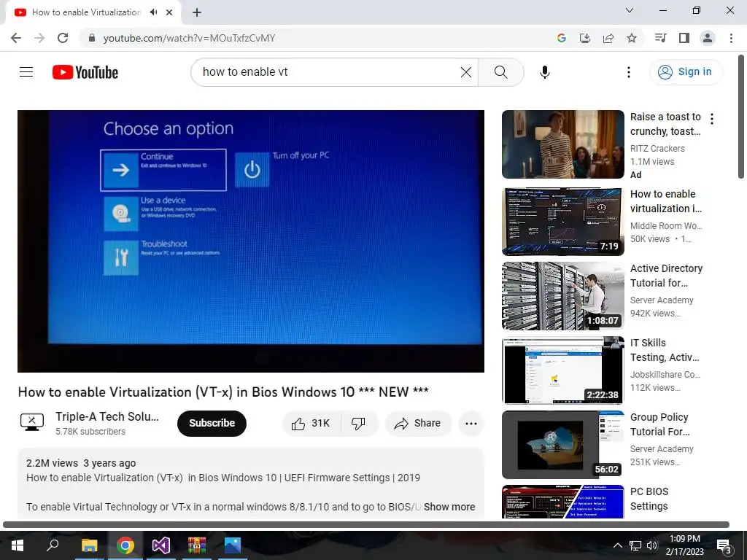Image resolution: width=747 pixels, height=560 pixels.
Task: Open File Explorer from taskbar
Action: coord(89,545)
